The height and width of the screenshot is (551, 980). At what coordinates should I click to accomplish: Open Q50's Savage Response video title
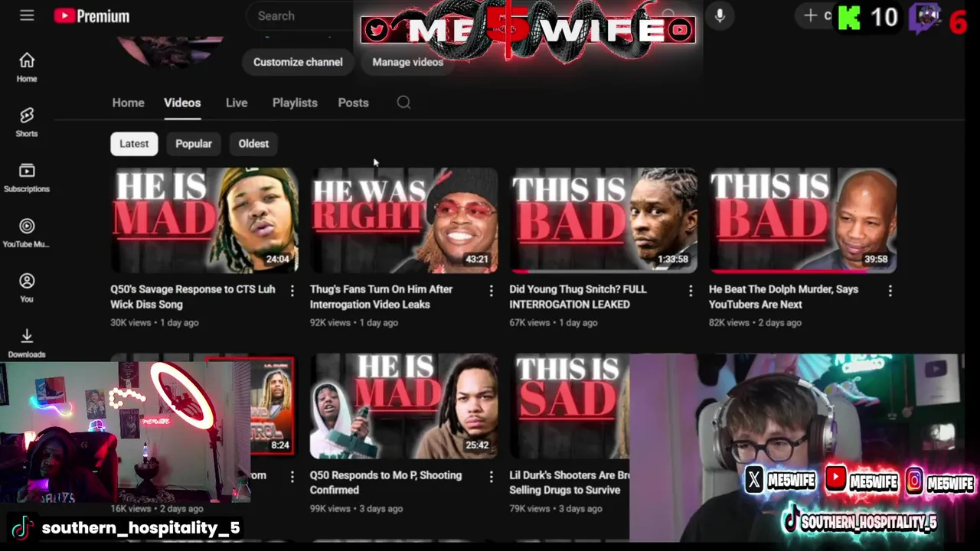pyautogui.click(x=193, y=297)
